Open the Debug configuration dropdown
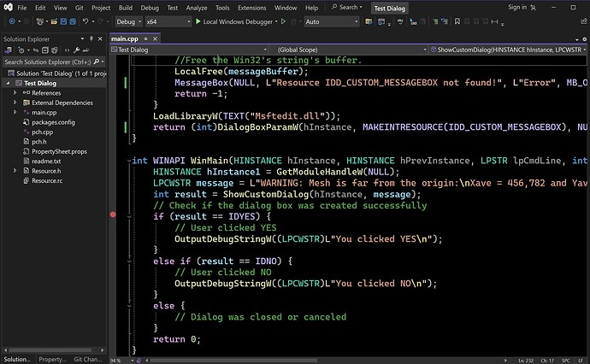The width and height of the screenshot is (590, 364). (128, 21)
